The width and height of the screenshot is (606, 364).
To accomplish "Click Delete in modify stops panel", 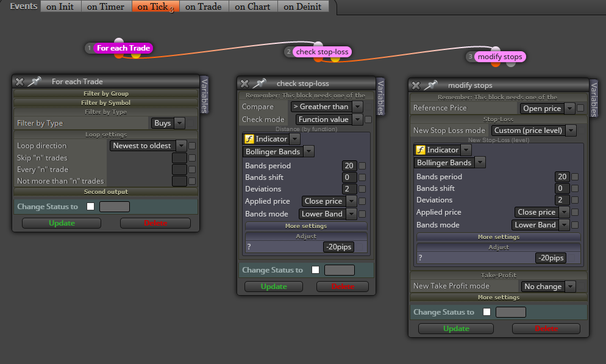I will click(546, 329).
